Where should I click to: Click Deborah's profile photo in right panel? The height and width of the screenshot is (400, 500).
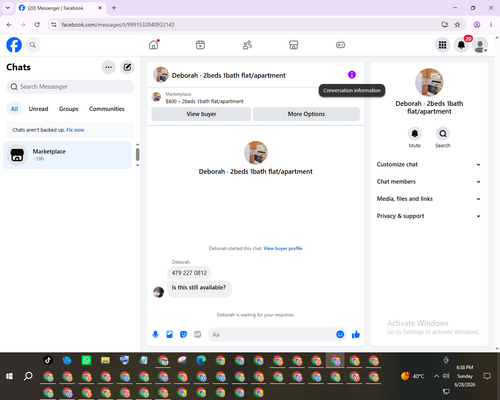click(x=429, y=82)
